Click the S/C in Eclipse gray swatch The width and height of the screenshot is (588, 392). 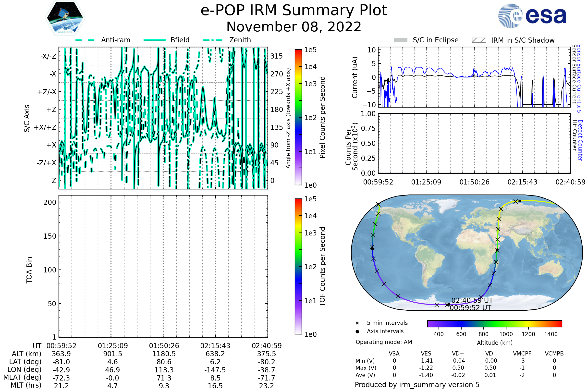400,40
